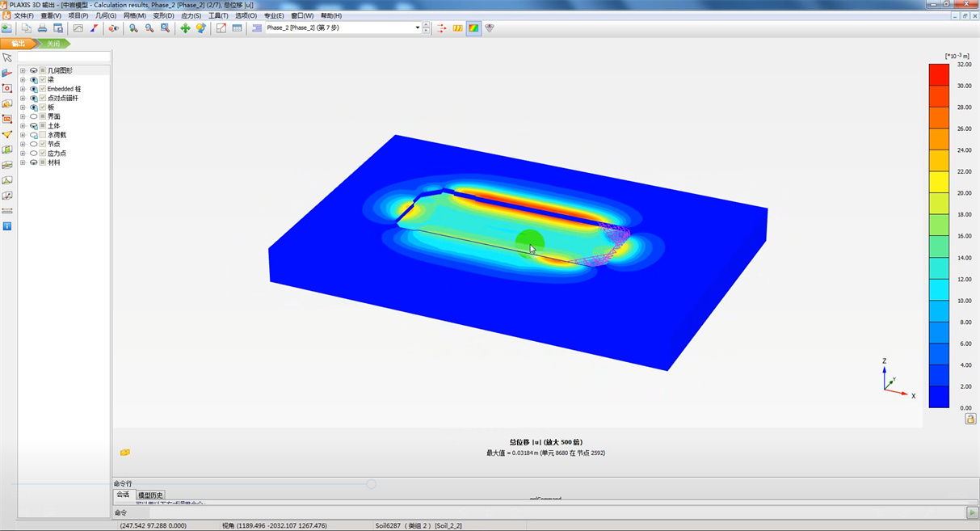Image resolution: width=980 pixels, height=531 pixels.
Task: Click the orange 输出 button
Action: coord(18,44)
